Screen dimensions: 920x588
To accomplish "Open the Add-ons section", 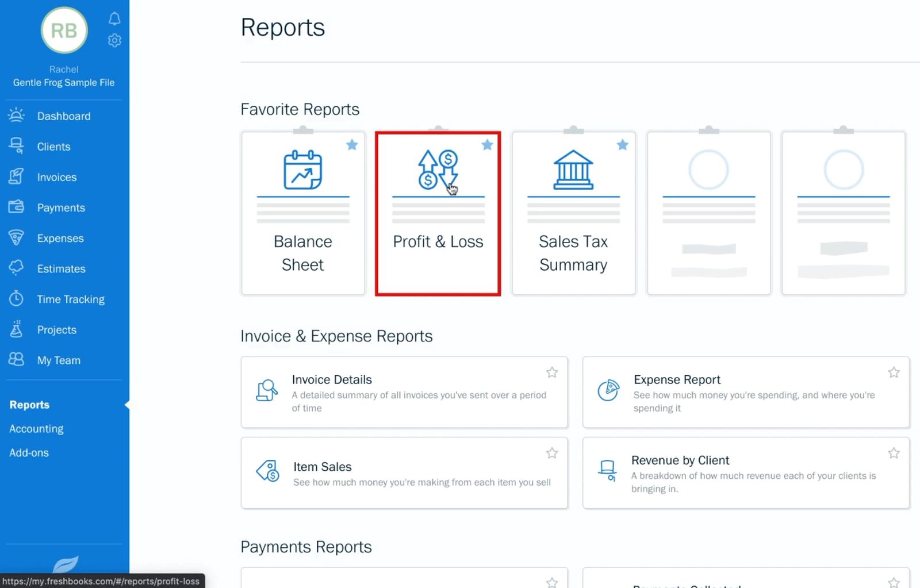I will pyautogui.click(x=29, y=452).
